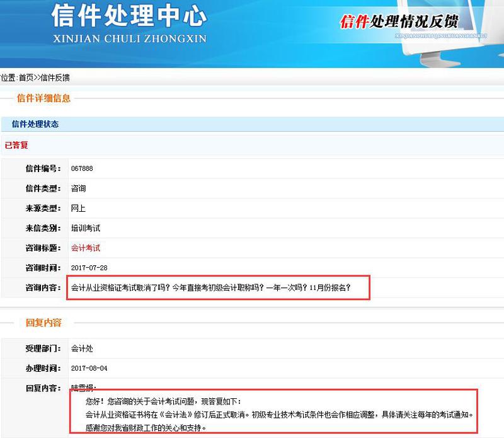504x438 pixels.
Task: Click the reply line beginning 会计从业资格证书
Action: coord(277,415)
